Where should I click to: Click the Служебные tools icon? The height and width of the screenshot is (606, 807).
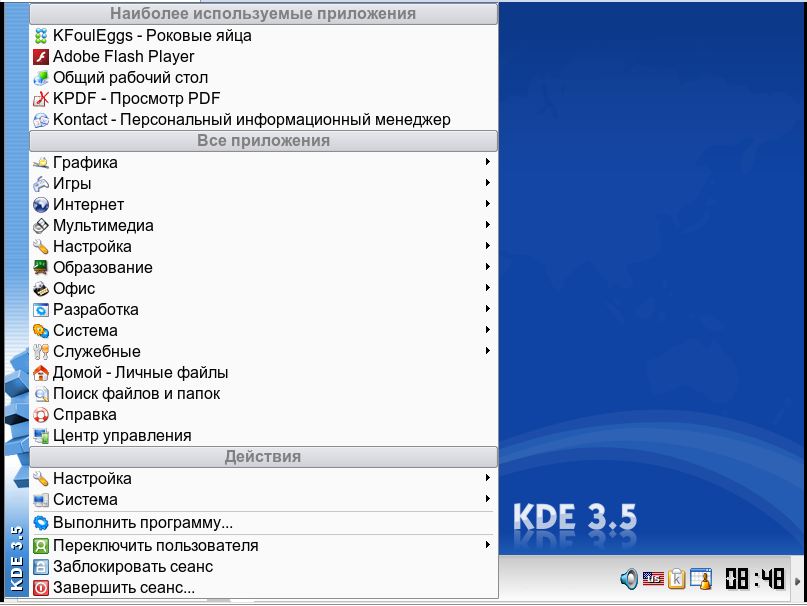(x=41, y=352)
